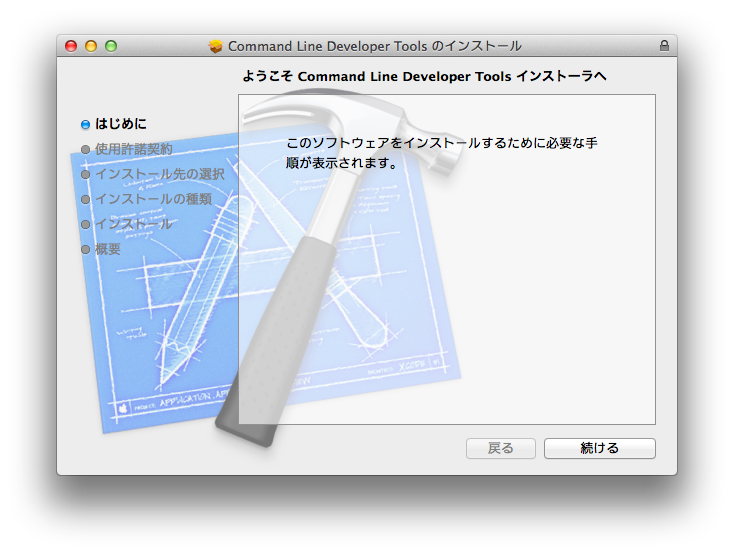
Task: Select the インストール先の選択 step label
Action: point(160,174)
